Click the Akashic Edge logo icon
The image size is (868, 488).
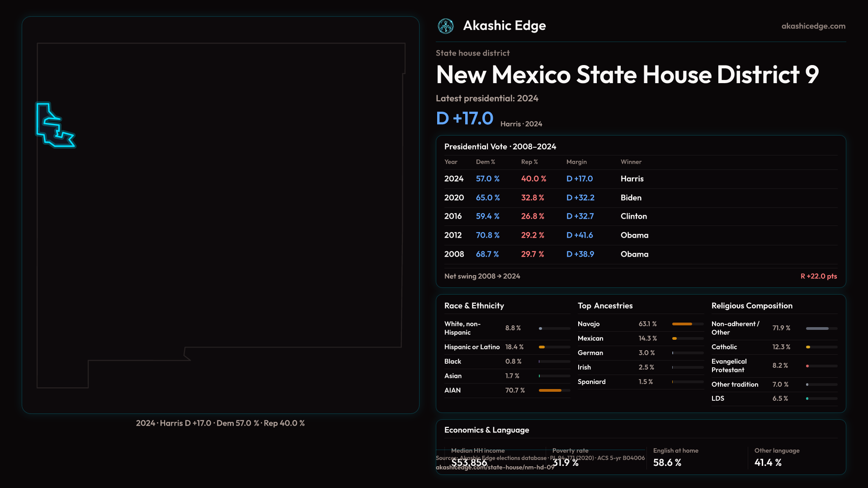tap(446, 26)
